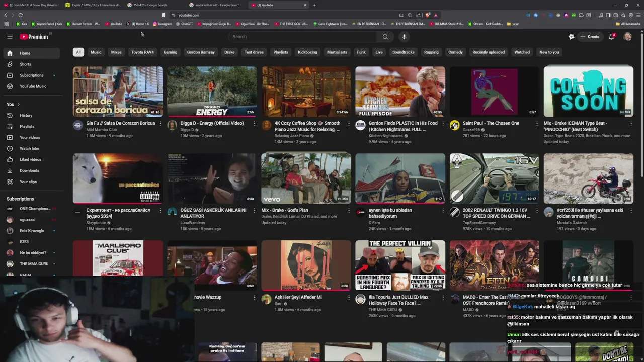Click the search magnifier button
644x362 pixels.
(x=385, y=37)
